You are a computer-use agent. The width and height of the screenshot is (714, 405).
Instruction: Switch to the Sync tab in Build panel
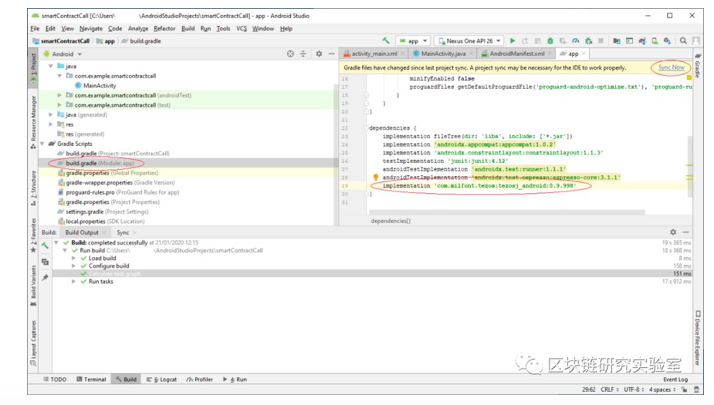[x=123, y=233]
